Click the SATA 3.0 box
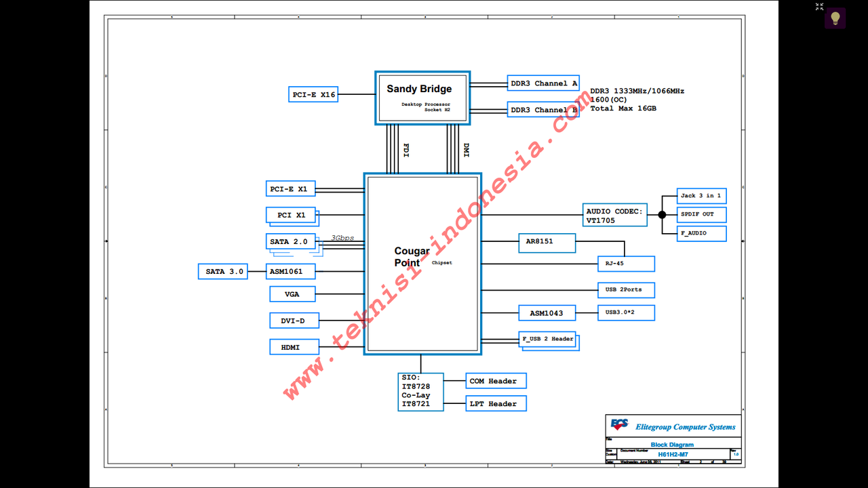 click(222, 272)
